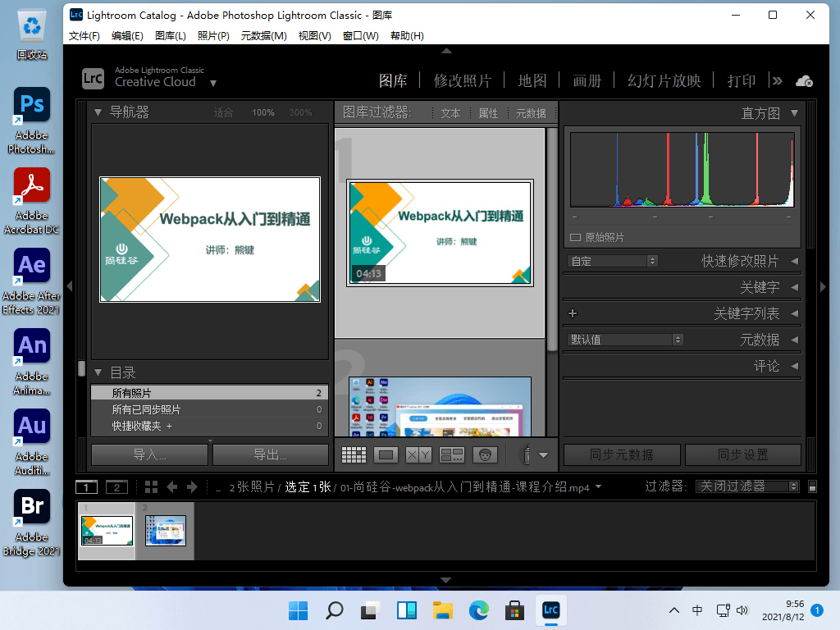This screenshot has height=630, width=840.
Task: Open the Windows Start menu
Action: click(x=299, y=610)
